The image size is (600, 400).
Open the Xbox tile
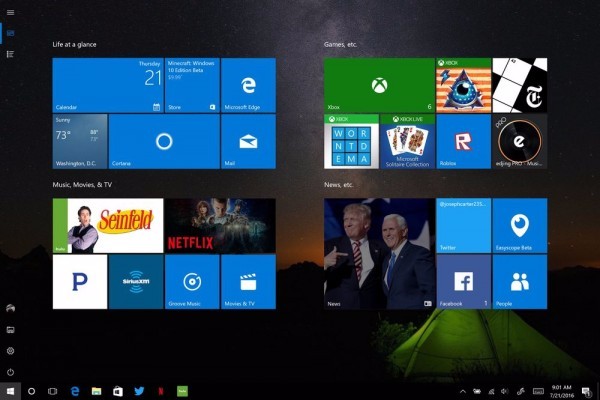point(378,84)
